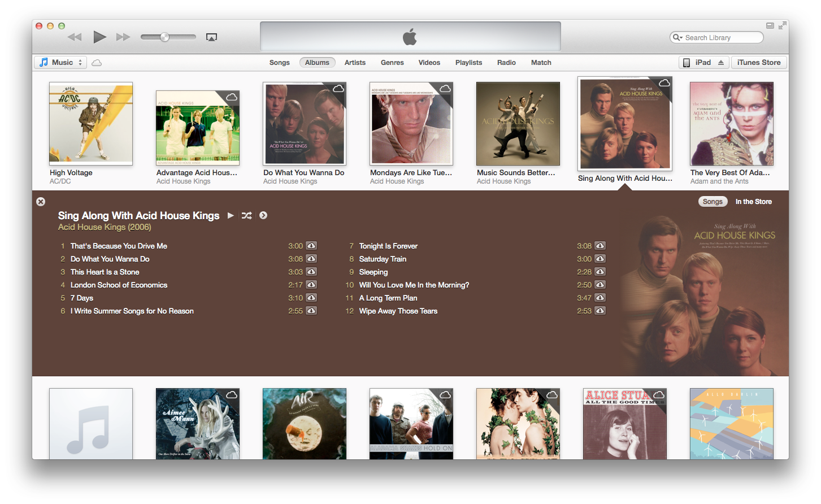Screen dimensions: 821x504
Task: Select The Very Best Of Adam album cover
Action: tap(732, 124)
